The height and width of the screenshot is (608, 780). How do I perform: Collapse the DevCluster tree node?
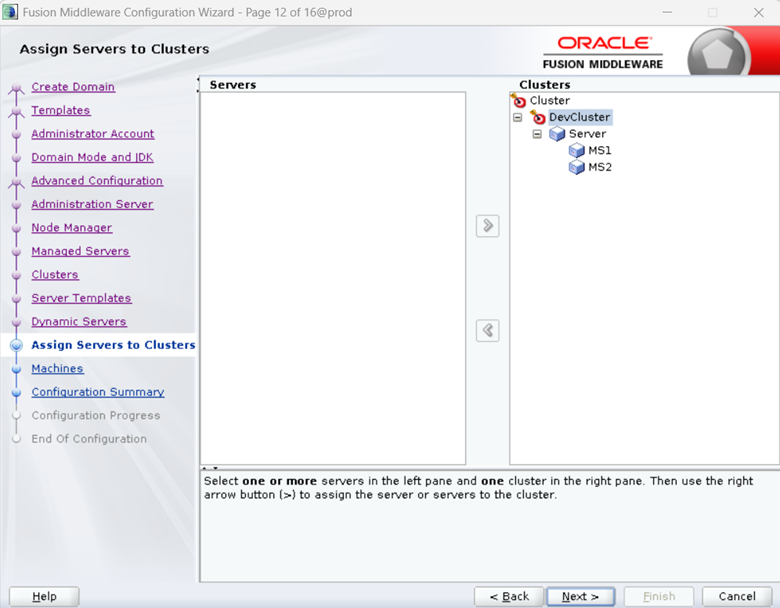[x=518, y=117]
